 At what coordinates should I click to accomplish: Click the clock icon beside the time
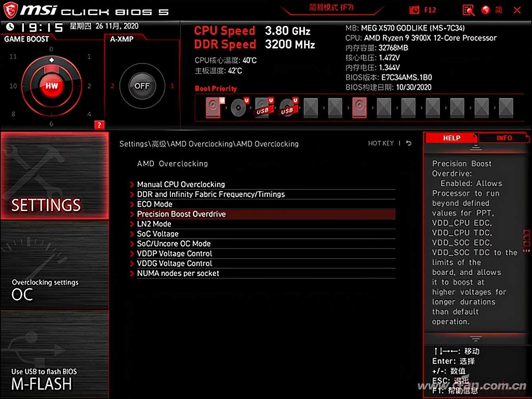tap(10, 27)
